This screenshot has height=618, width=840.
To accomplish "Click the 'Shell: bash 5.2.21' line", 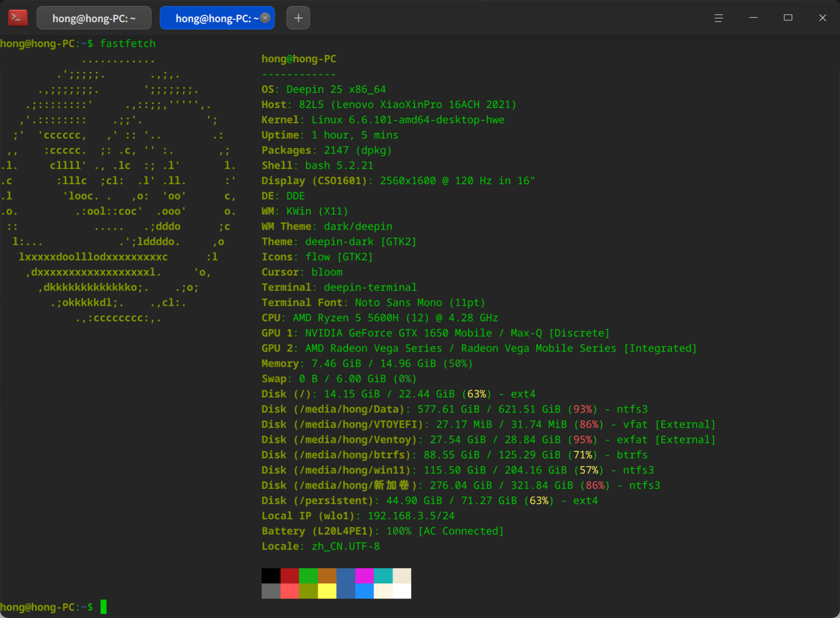I will point(317,165).
